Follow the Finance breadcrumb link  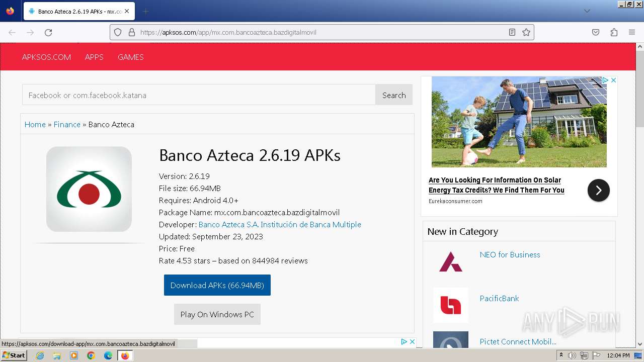click(x=67, y=124)
